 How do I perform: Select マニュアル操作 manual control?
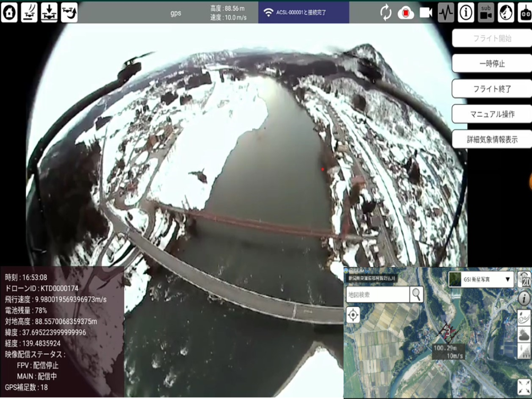tap(491, 114)
